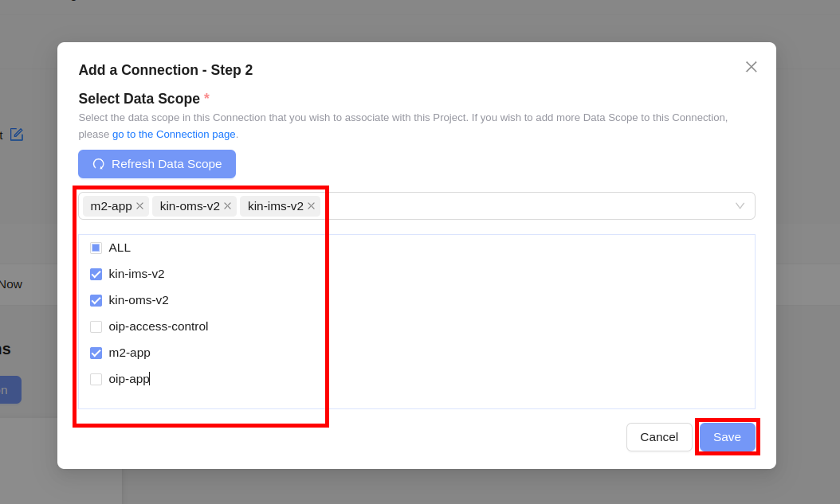840x504 pixels.
Task: Click the partially visible blue button on the left
Action: 10,389
